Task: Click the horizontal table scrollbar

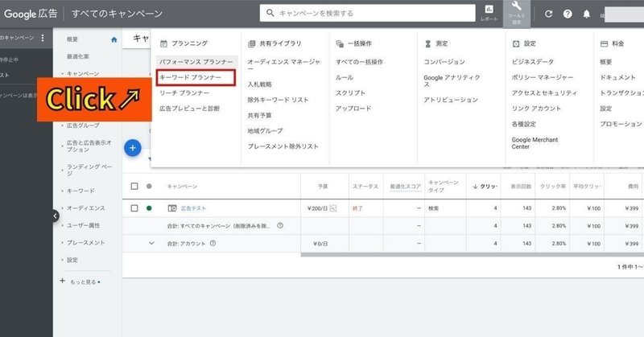Action: (473, 254)
